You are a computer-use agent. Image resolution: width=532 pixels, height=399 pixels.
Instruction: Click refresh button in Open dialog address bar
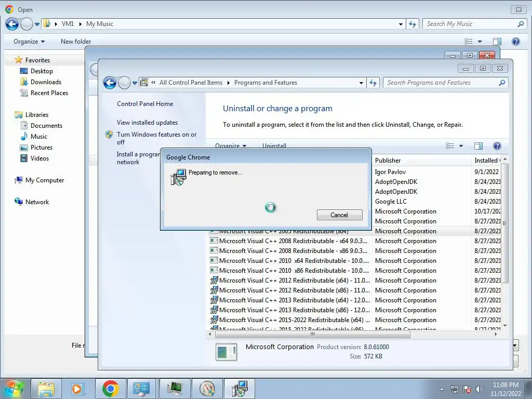click(412, 24)
